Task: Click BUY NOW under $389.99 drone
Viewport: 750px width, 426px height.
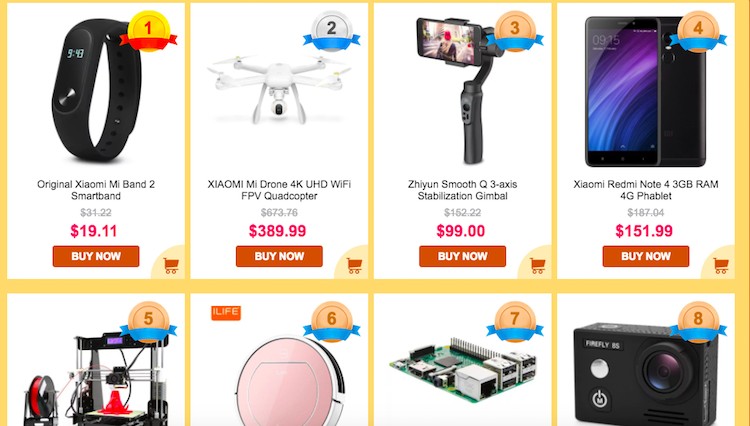Action: click(279, 256)
